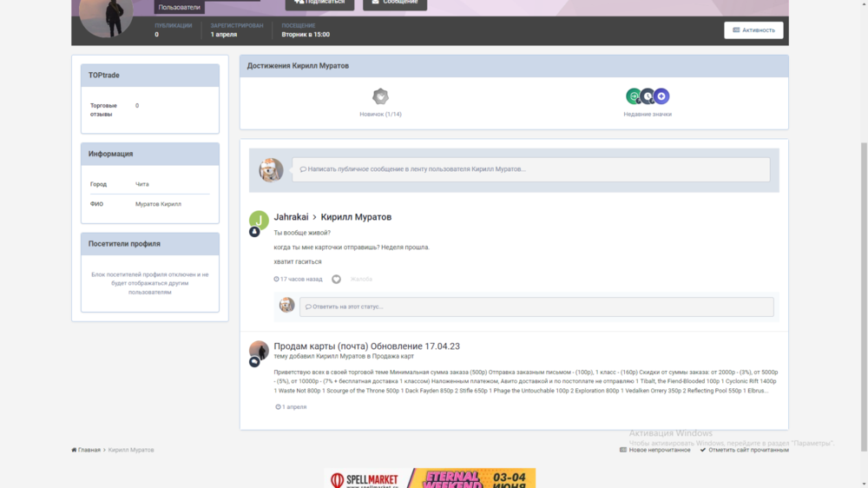This screenshot has width=868, height=488.
Task: Click the Недавние значки label
Action: pyautogui.click(x=648, y=114)
